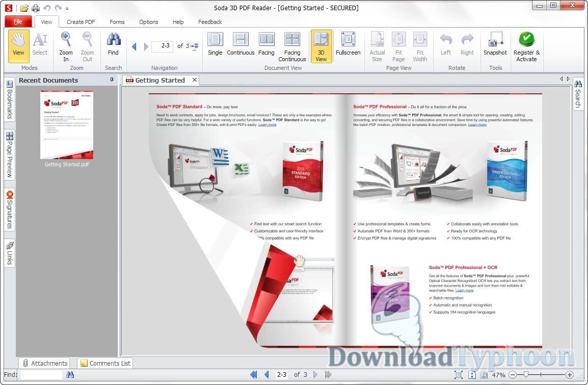Open Customize Quick Access Toolbar dropdown

click(x=67, y=8)
